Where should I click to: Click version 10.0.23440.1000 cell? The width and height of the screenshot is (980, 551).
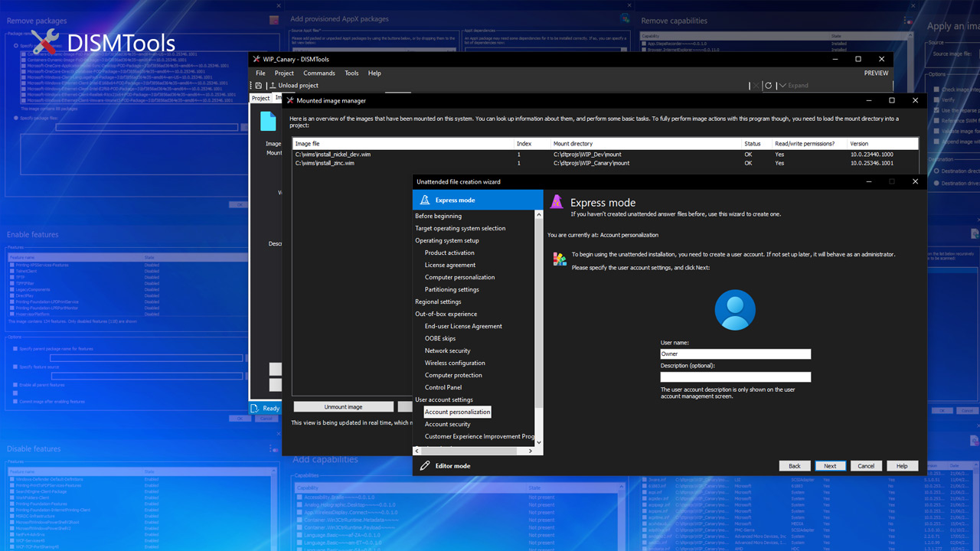click(x=871, y=155)
